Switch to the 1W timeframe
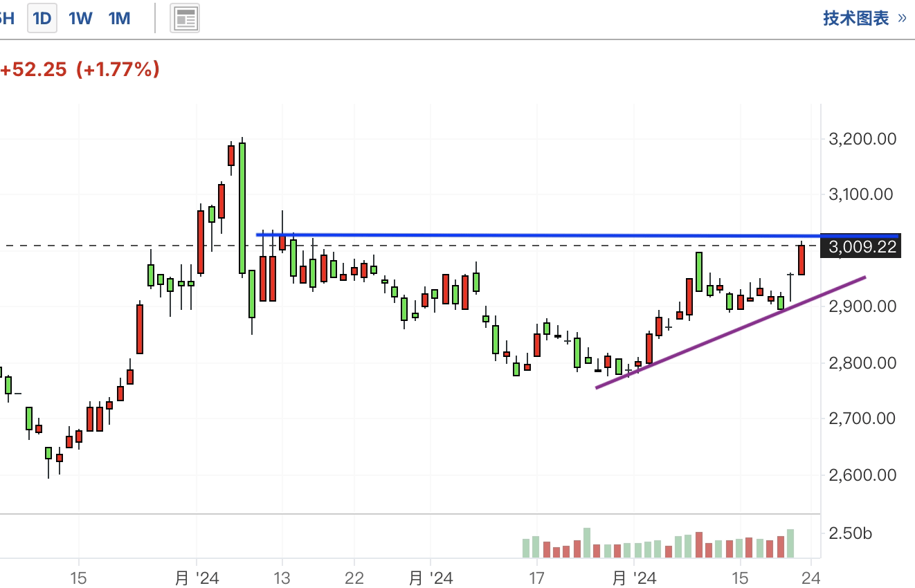The width and height of the screenshot is (915, 588). (x=80, y=19)
